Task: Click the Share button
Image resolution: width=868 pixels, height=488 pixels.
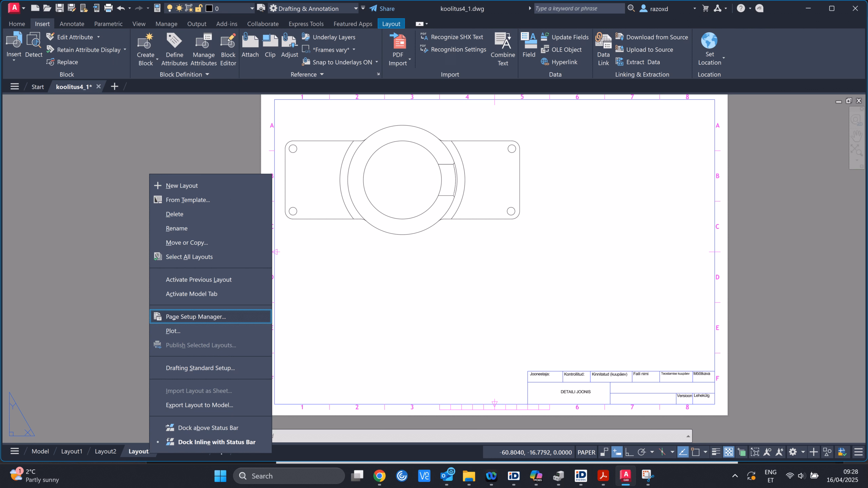Action: point(382,8)
